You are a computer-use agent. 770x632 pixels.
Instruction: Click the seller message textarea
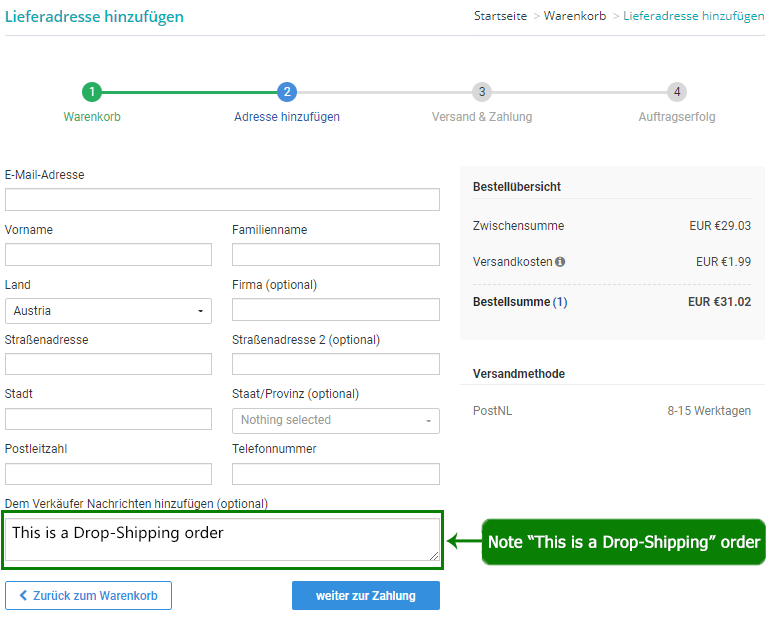pyautogui.click(x=222, y=540)
